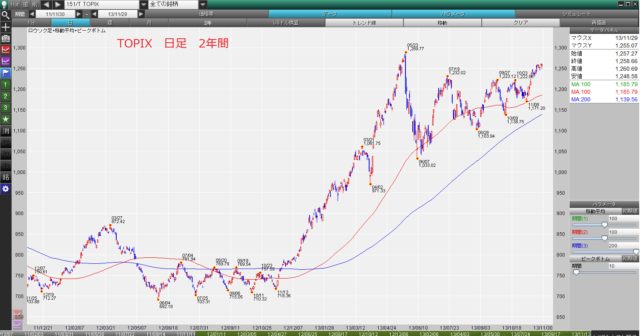The height and width of the screenshot is (336, 644).
Task: Open settings with the gear icon
Action: (6, 189)
